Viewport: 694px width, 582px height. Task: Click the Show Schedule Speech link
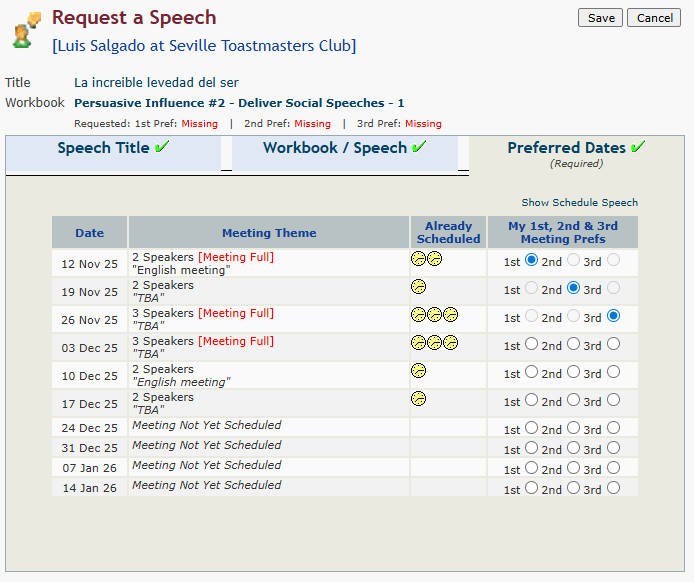point(579,203)
